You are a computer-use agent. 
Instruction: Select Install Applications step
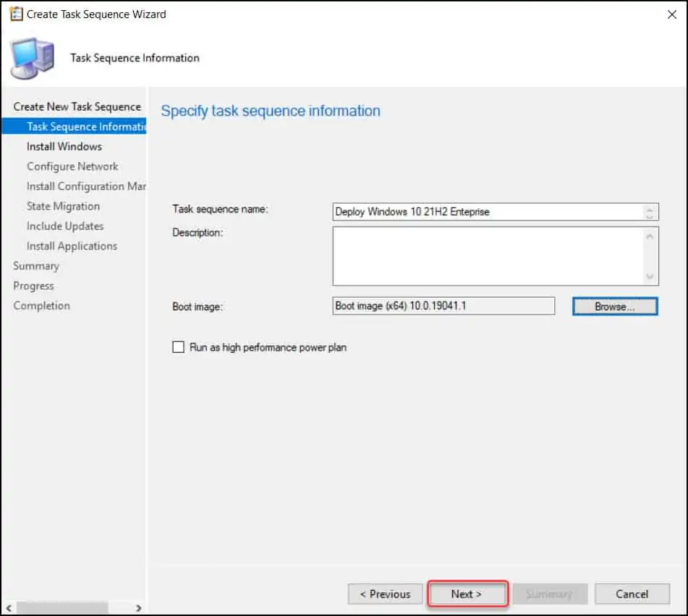[x=72, y=246]
